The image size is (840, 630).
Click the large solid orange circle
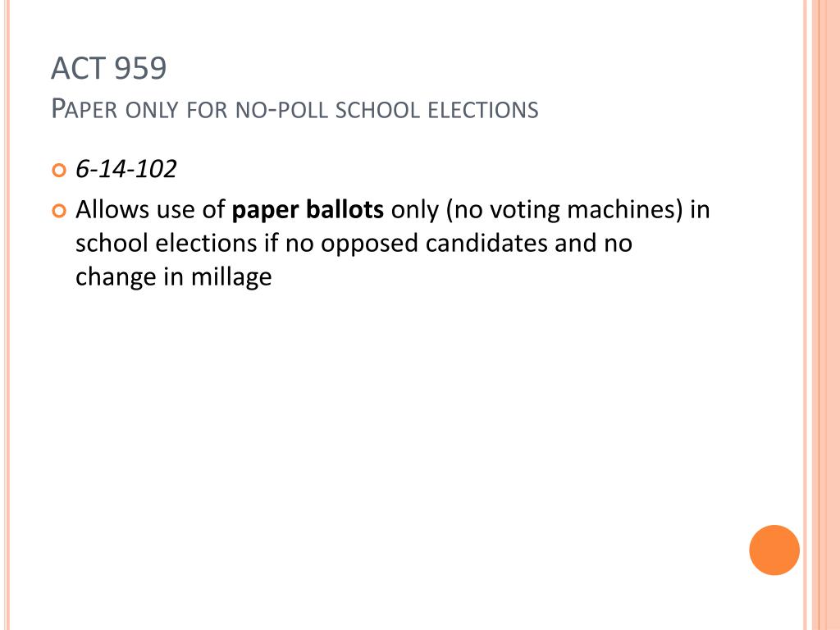pos(774,550)
